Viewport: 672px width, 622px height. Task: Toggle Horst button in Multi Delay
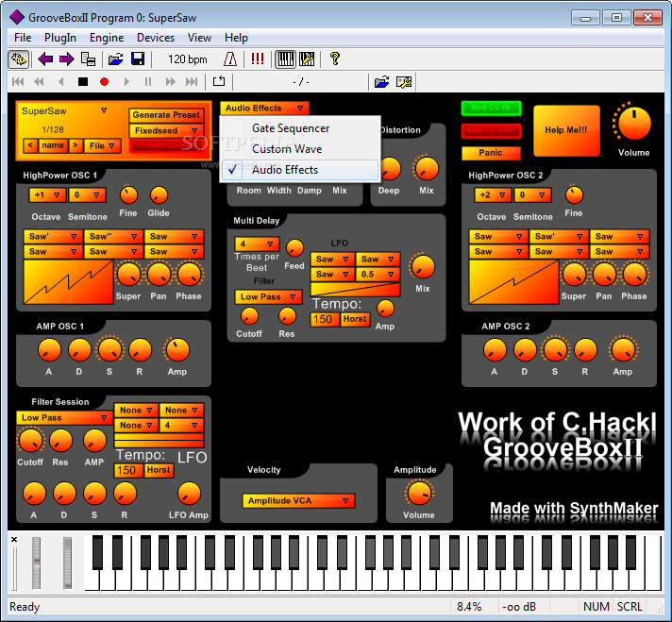coord(355,319)
